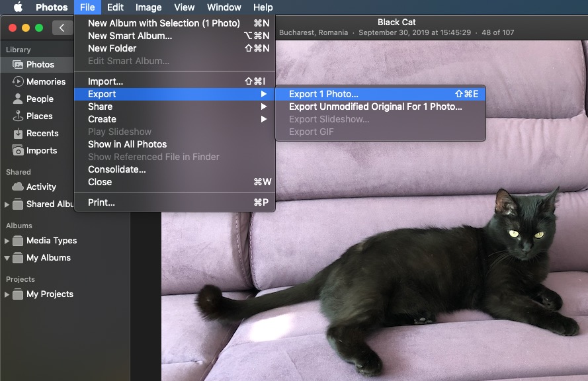588x381 pixels.
Task: Expand the Media Types folder triangle
Action: click(7, 241)
